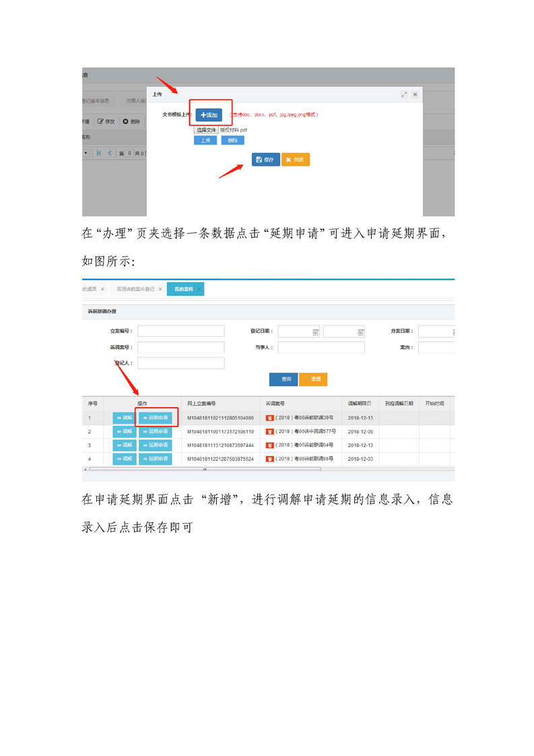Click the blue 添加 add button

pos(209,115)
